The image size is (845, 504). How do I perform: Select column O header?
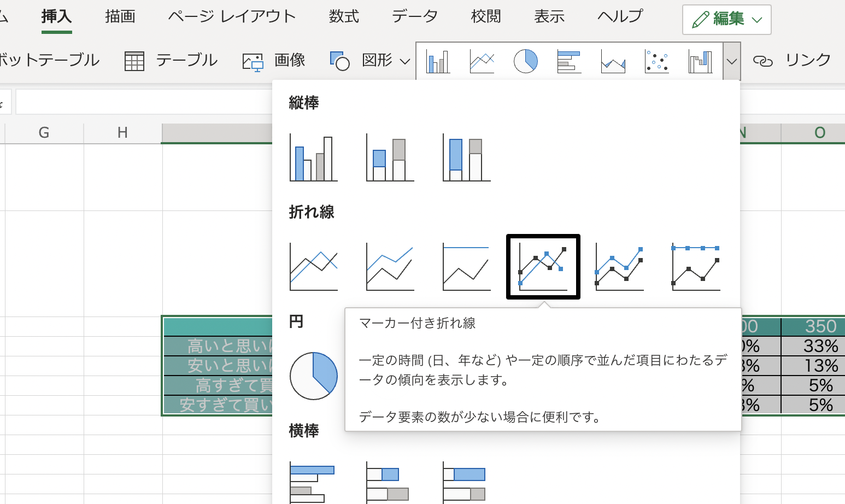click(813, 133)
